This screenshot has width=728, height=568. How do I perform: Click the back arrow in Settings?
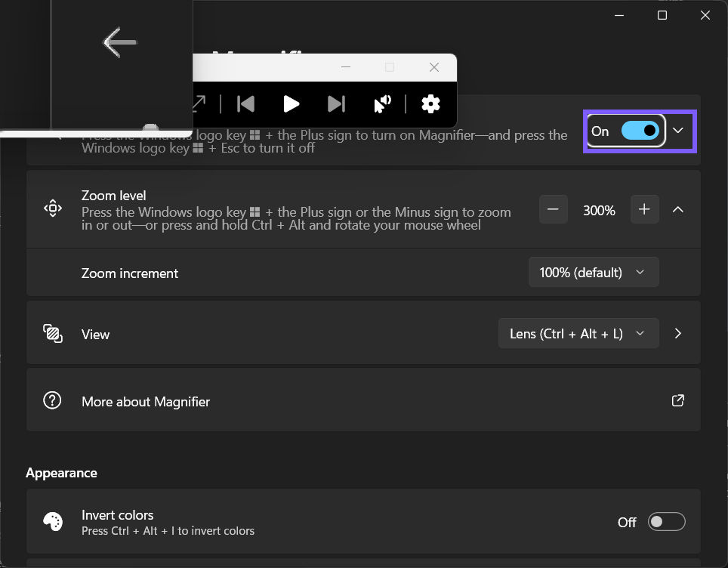120,42
